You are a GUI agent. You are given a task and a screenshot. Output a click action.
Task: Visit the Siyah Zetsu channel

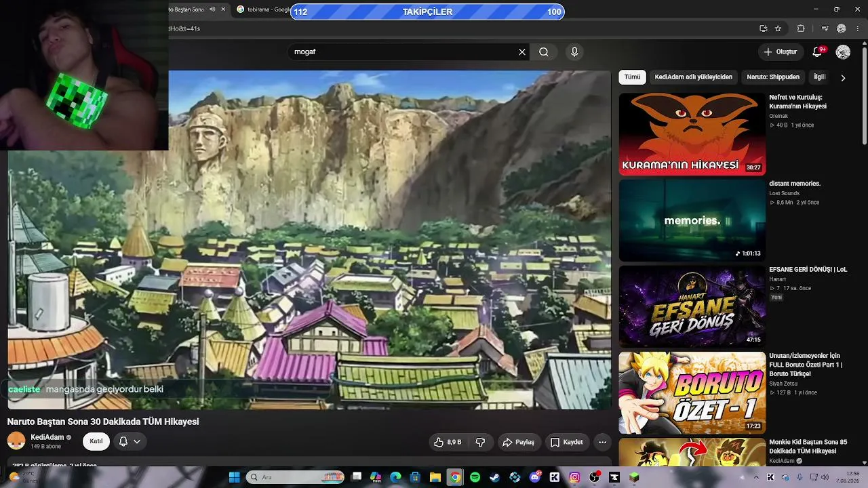pos(783,384)
